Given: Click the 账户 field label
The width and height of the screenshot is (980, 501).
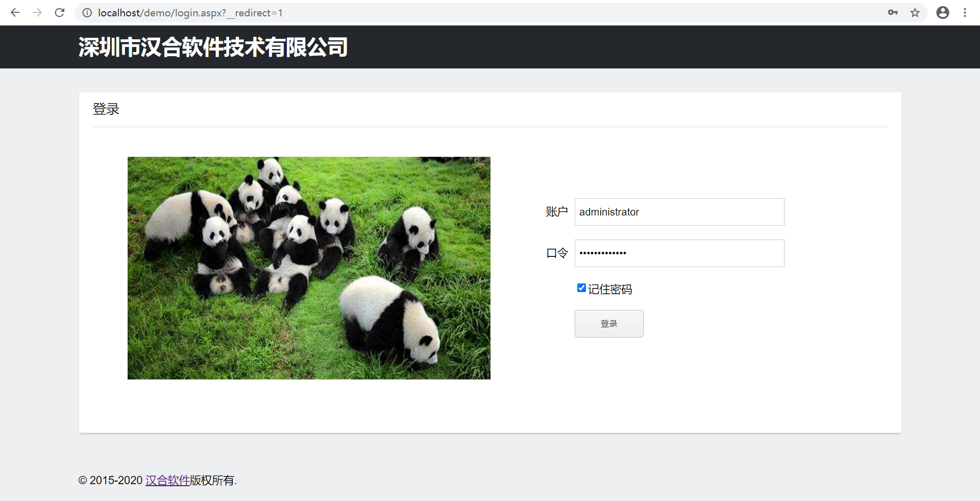Looking at the screenshot, I should [556, 212].
